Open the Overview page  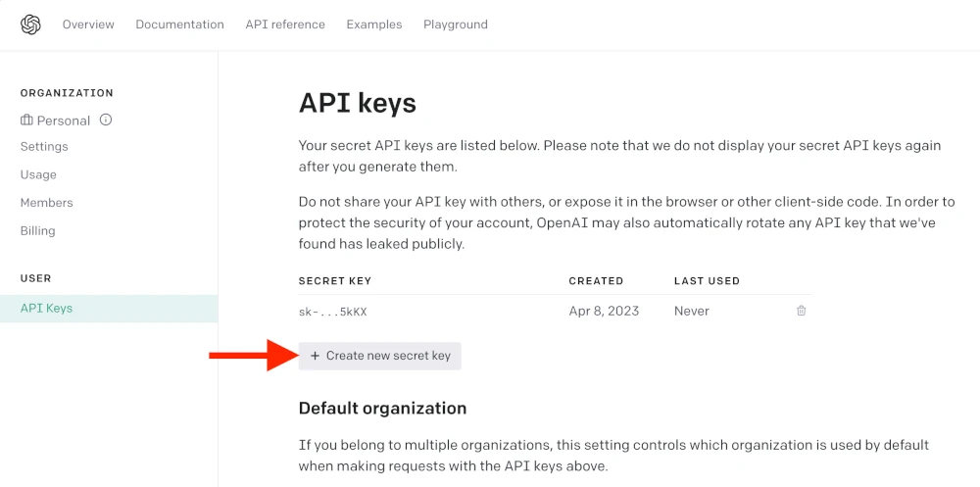[88, 24]
